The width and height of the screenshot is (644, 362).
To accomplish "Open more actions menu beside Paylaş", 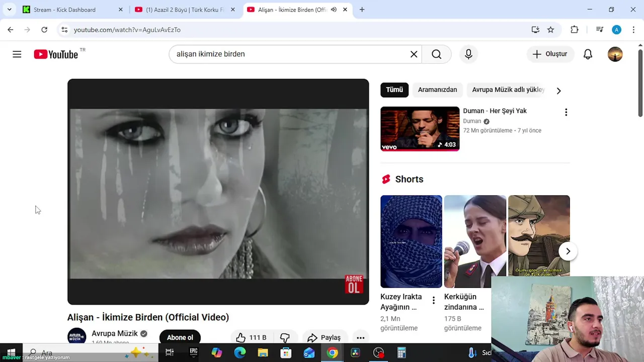I will pos(360,337).
